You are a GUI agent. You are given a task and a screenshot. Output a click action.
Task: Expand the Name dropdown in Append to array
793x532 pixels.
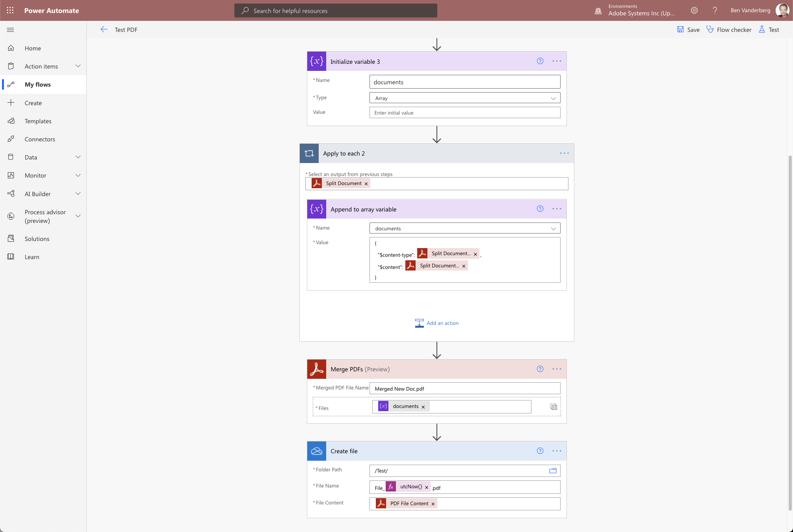tap(552, 228)
